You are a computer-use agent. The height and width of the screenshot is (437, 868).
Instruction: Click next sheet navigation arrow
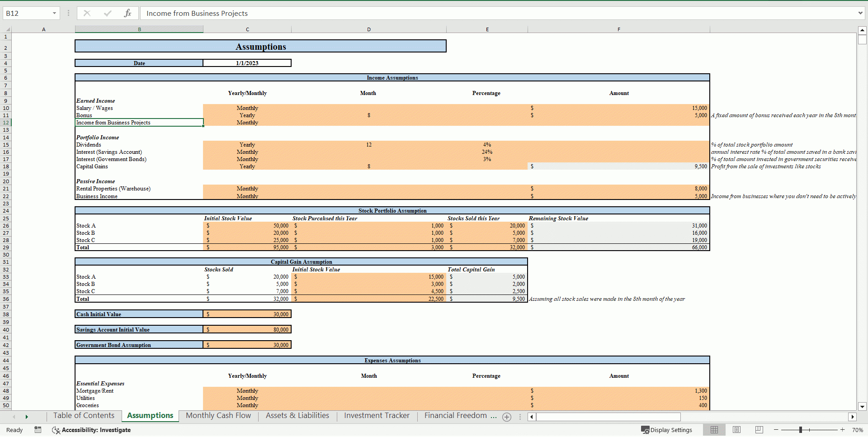tap(27, 417)
